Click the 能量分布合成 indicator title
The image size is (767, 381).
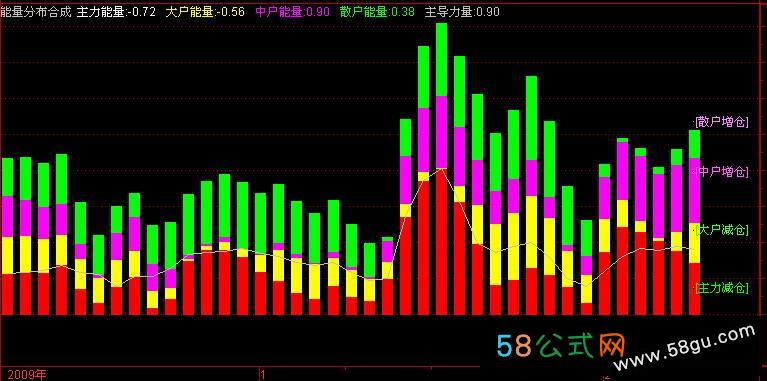coord(36,12)
